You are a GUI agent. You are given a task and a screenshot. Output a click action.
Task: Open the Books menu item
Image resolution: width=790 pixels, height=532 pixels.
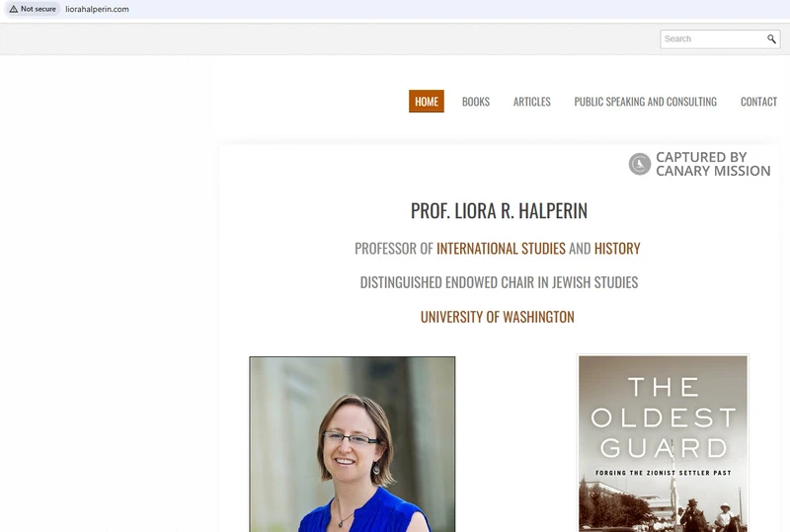click(476, 102)
